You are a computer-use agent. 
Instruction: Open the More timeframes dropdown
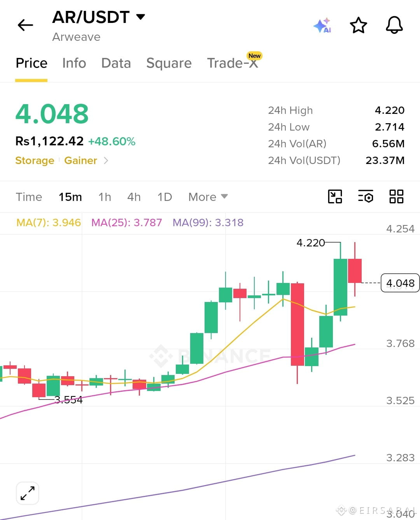click(x=208, y=197)
